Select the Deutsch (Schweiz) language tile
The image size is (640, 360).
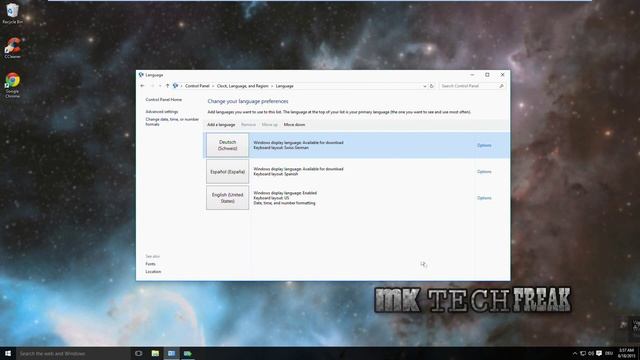[x=227, y=145]
